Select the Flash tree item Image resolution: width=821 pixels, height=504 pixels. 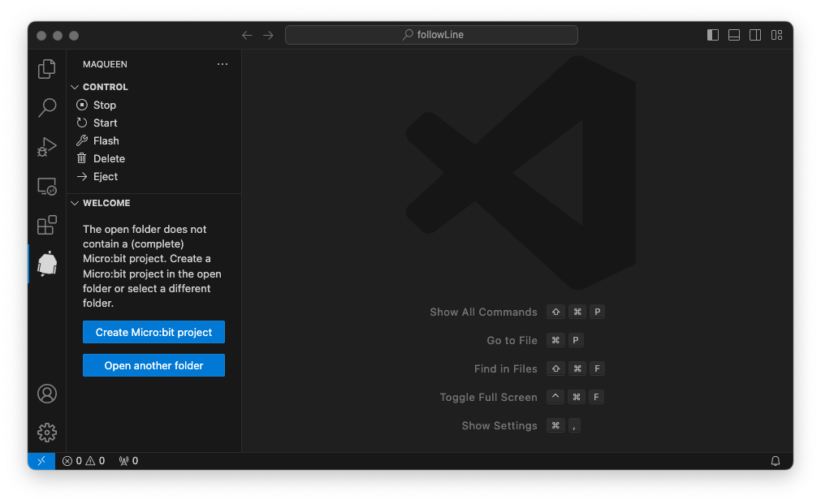(x=154, y=140)
